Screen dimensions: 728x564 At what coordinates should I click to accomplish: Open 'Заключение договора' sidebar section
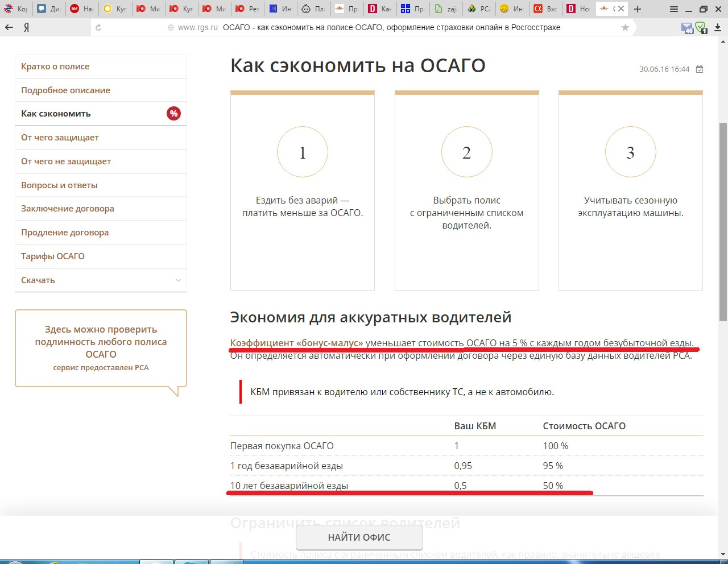pos(101,209)
